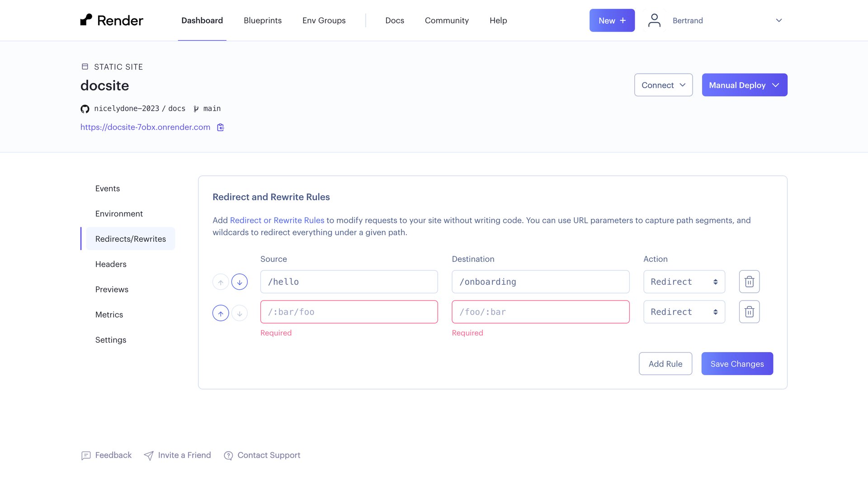Click the GitHub repository icon
Image resolution: width=868 pixels, height=480 pixels.
[x=85, y=108]
